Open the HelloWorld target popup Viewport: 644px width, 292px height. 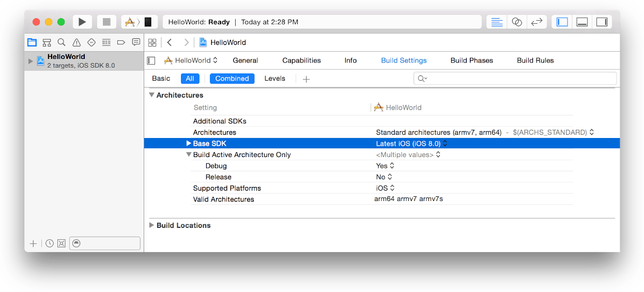pos(191,60)
